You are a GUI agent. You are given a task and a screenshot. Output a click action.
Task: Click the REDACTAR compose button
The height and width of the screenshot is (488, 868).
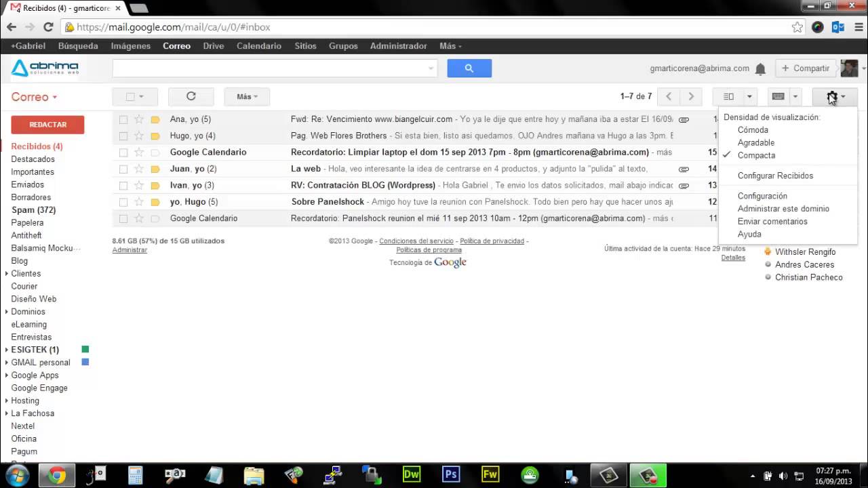[47, 125]
